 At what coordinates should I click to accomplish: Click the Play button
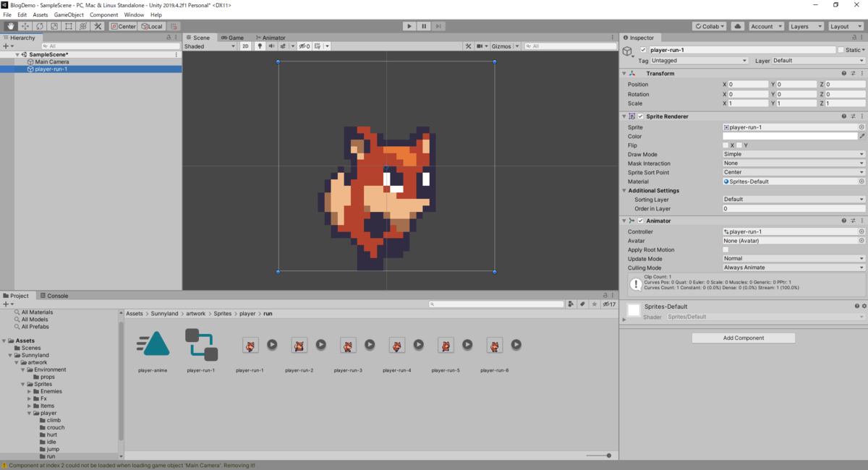pyautogui.click(x=409, y=26)
